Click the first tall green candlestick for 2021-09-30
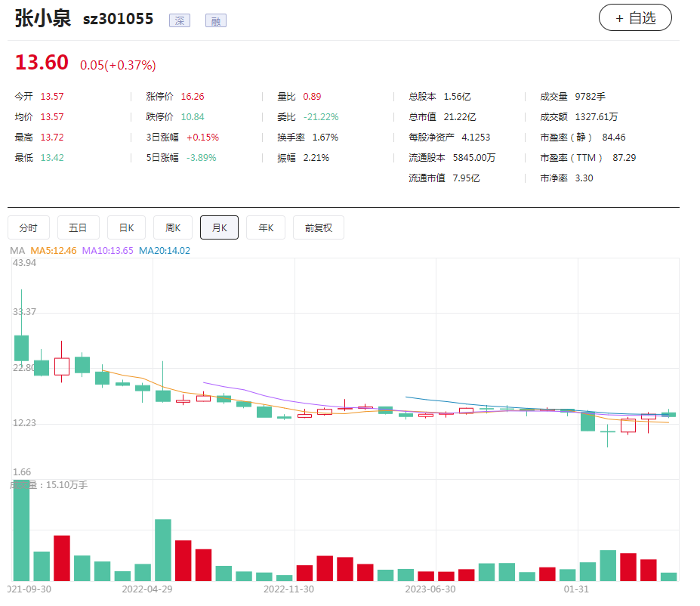700x606 pixels. (x=21, y=348)
